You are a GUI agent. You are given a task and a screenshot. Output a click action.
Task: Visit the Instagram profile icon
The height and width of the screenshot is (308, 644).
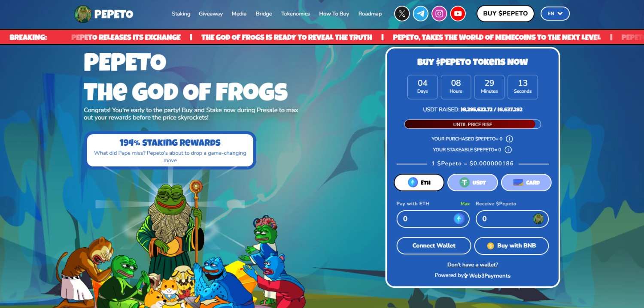pyautogui.click(x=439, y=14)
